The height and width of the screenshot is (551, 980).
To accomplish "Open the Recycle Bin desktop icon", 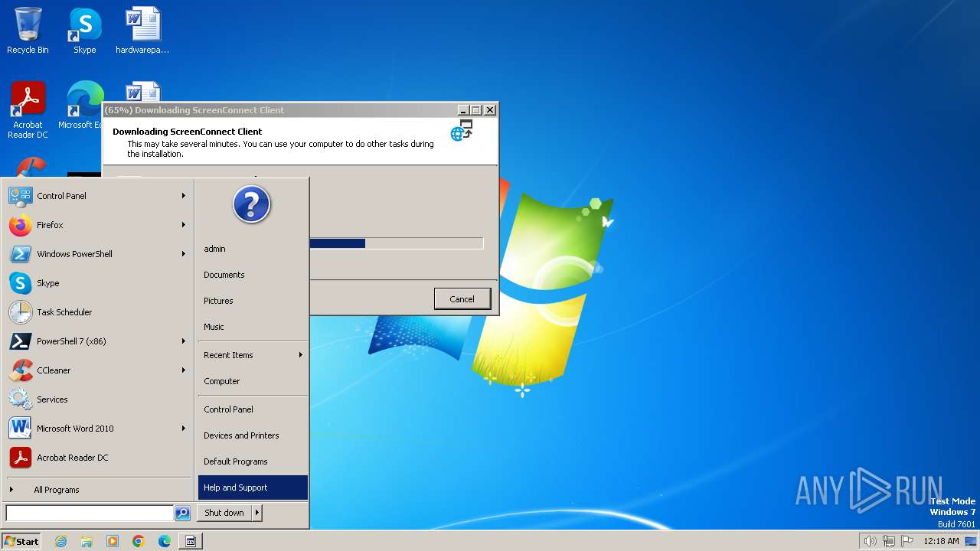I will click(x=28, y=31).
